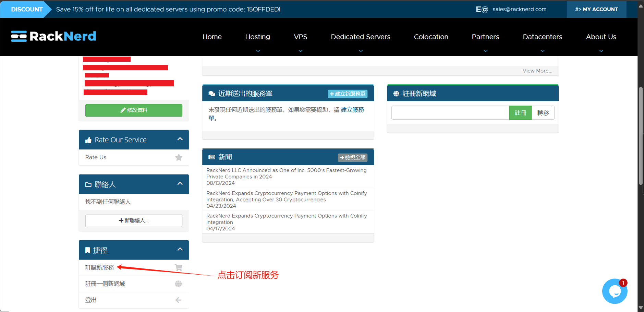Viewport: 644px width, 312px height.
Task: Click the domain name input field
Action: tap(450, 113)
